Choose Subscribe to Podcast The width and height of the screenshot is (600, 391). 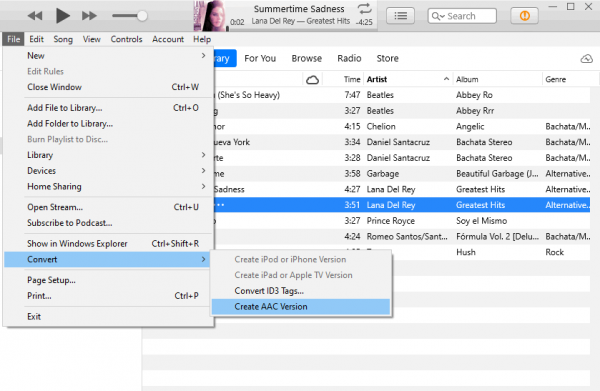pyautogui.click(x=108, y=223)
